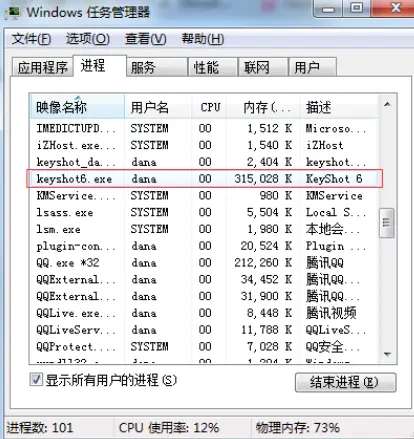Open the 帮助(H) menu
This screenshot has width=414, height=439.
[203, 39]
